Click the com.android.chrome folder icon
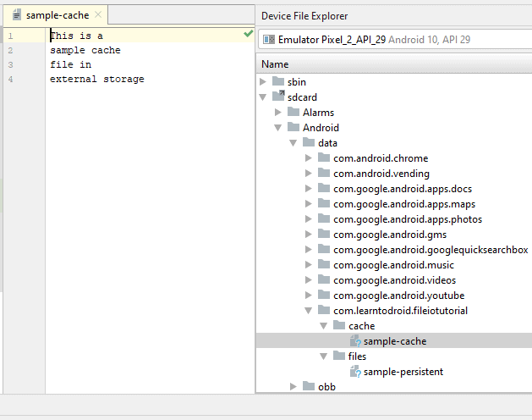Viewport: 532px width, 420px height. [x=324, y=158]
